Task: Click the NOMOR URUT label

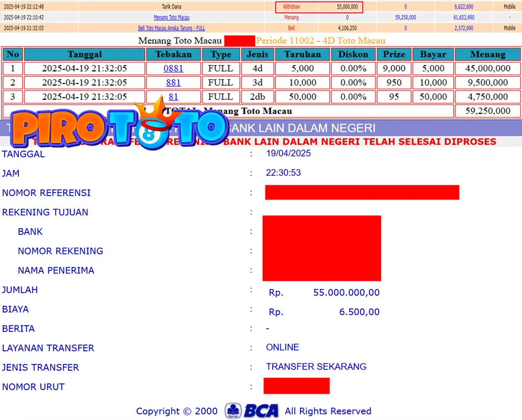Action: (33, 387)
